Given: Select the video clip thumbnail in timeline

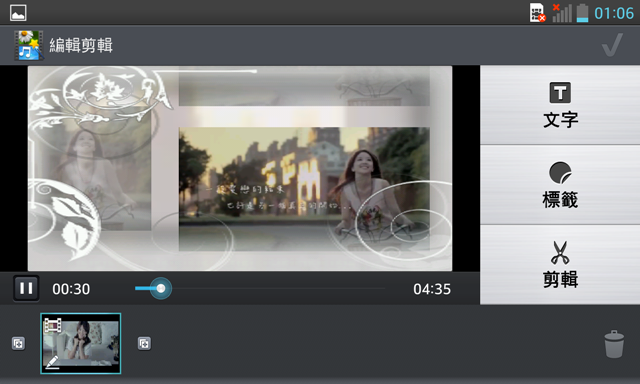Looking at the screenshot, I should click(81, 344).
